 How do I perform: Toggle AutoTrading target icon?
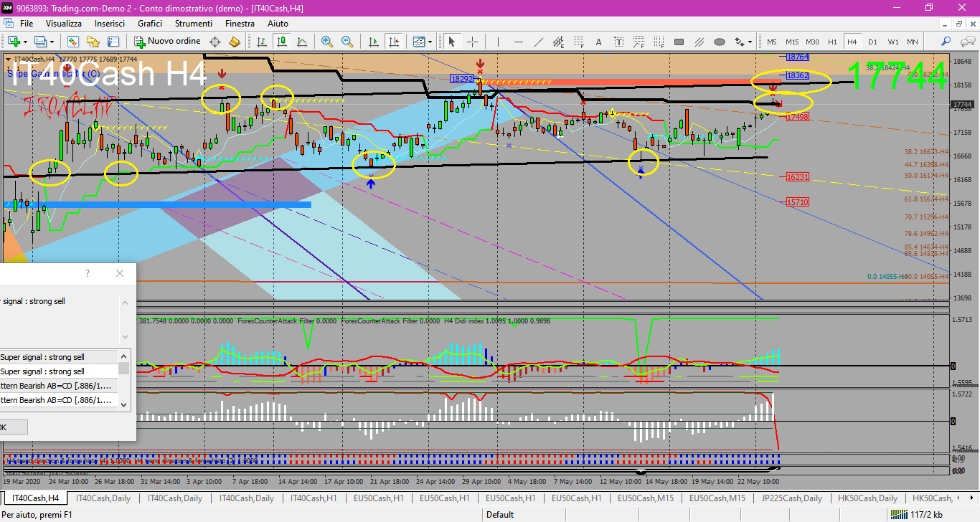[215, 42]
